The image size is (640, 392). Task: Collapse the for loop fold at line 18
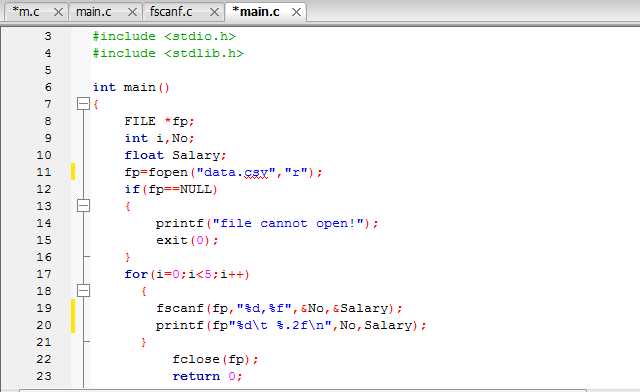[83, 290]
